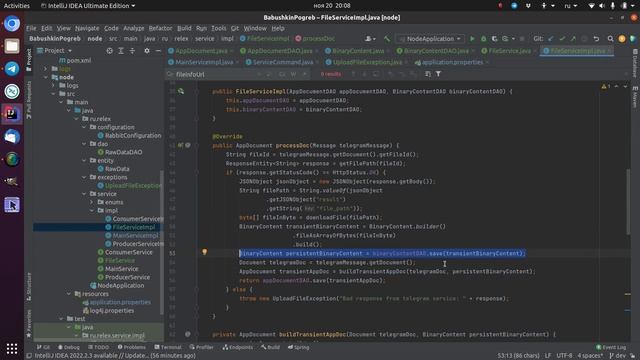Viewport: 640px width, 360px height.
Task: Toggle the Pull Requests tool window stripe
Action: [x=29, y=100]
